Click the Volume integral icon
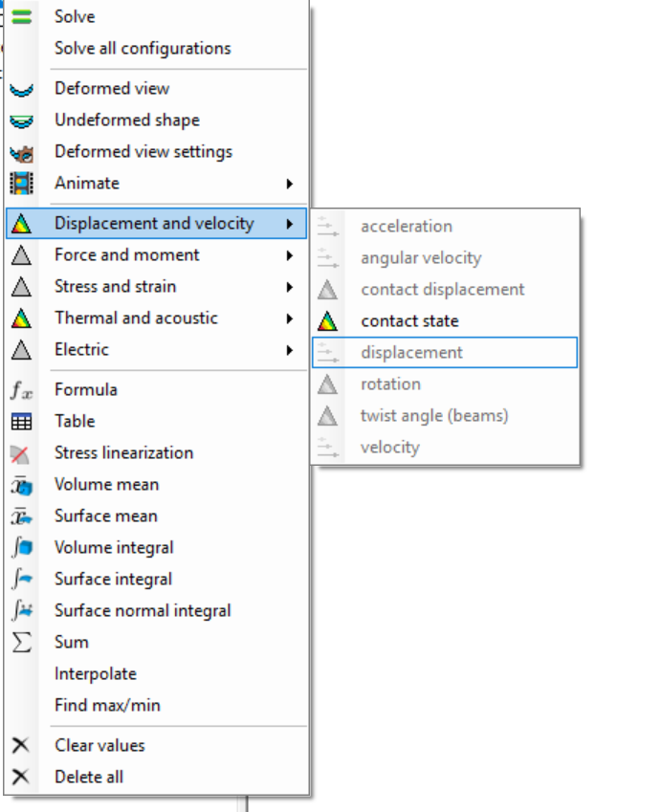 tap(21, 548)
